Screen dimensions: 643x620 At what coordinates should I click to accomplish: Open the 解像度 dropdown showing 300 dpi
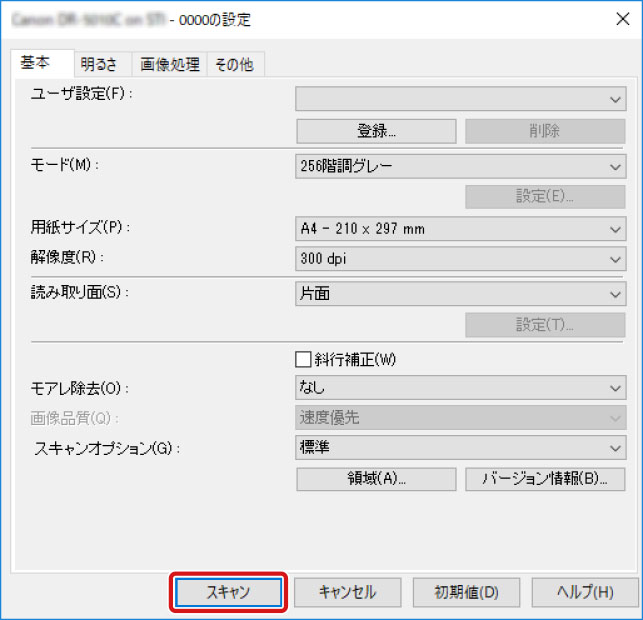460,258
